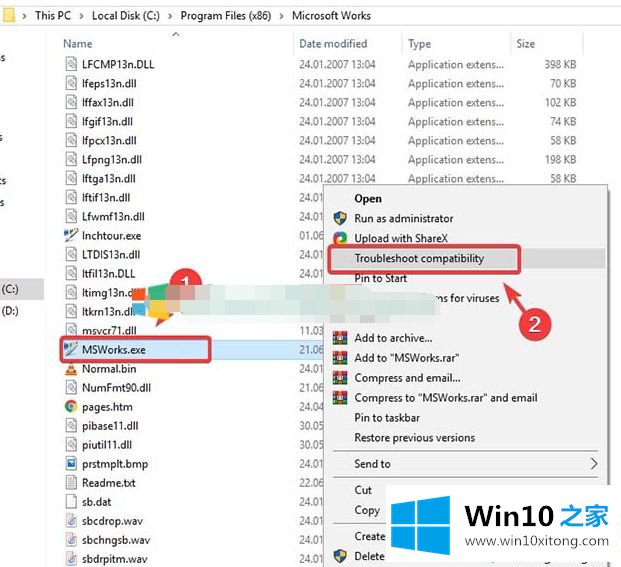Open breadcrumb chevron after Local Disk (C:)
Image resolution: width=621 pixels, height=567 pixels.
point(170,16)
